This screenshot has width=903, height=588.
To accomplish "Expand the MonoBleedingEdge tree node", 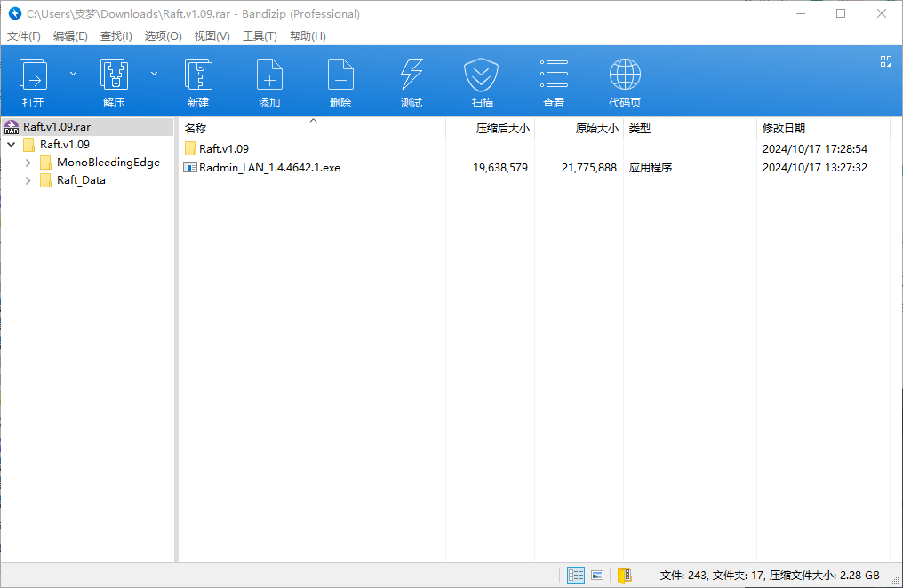I will click(28, 163).
